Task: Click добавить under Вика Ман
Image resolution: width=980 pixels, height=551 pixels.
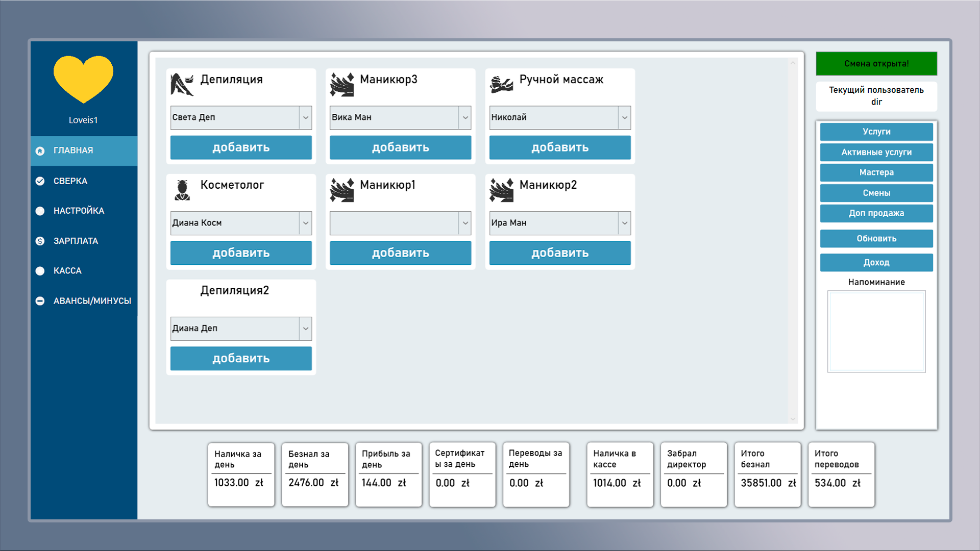Action: [400, 147]
